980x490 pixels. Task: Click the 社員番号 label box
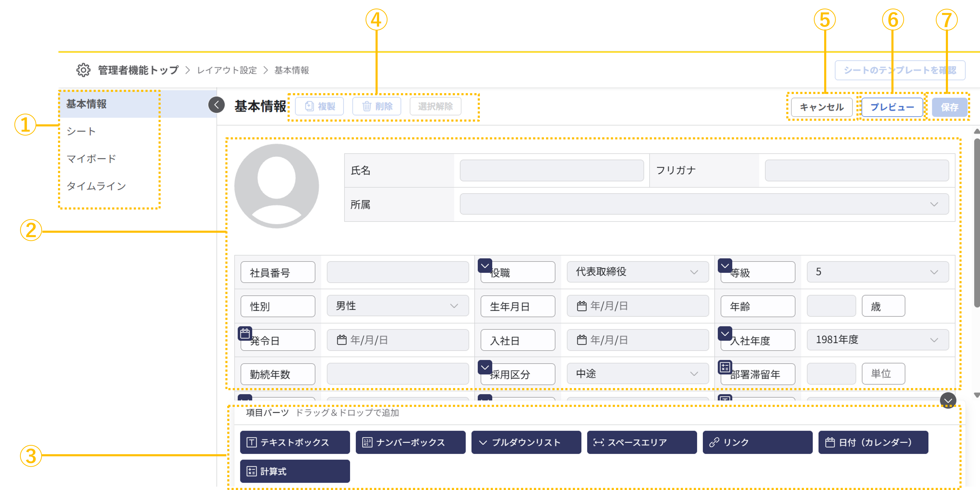click(278, 272)
